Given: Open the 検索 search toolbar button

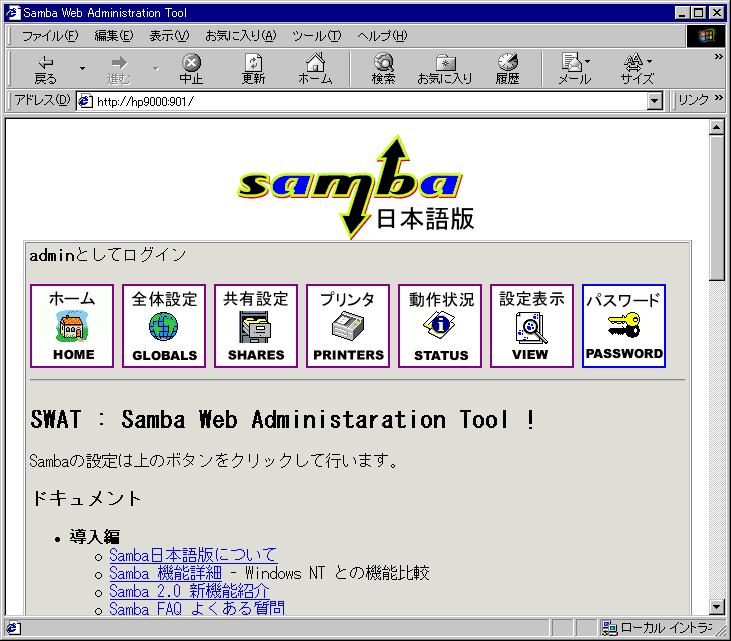Looking at the screenshot, I should (x=383, y=69).
